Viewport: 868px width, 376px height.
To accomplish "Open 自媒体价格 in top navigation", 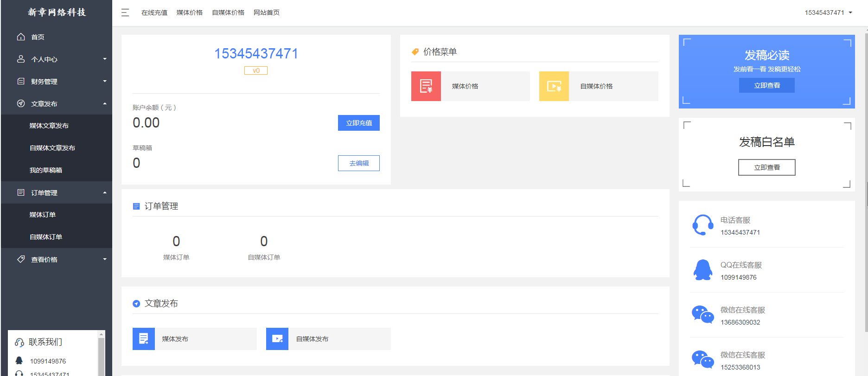I will pos(228,13).
